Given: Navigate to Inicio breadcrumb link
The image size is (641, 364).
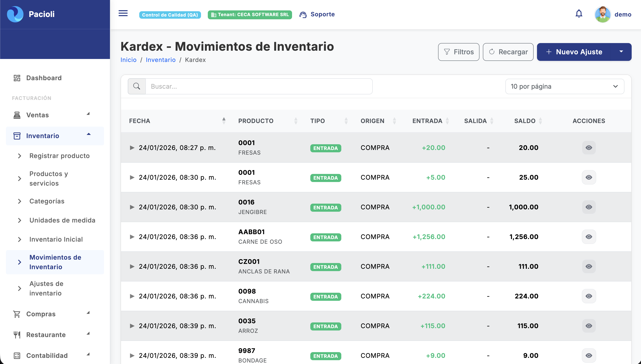Looking at the screenshot, I should point(128,60).
